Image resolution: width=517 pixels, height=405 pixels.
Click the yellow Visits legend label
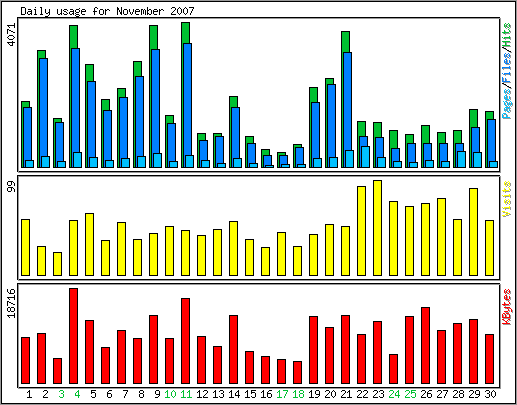click(507, 199)
